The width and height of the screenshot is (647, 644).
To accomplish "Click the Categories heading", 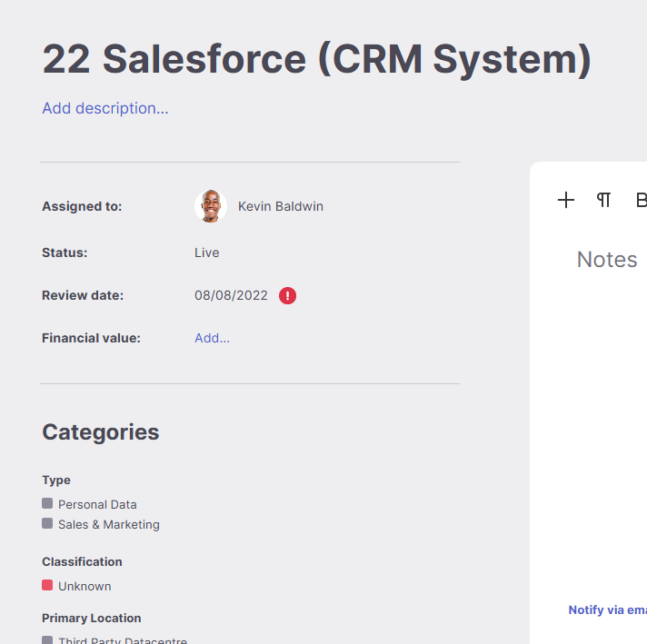I will [x=101, y=432].
